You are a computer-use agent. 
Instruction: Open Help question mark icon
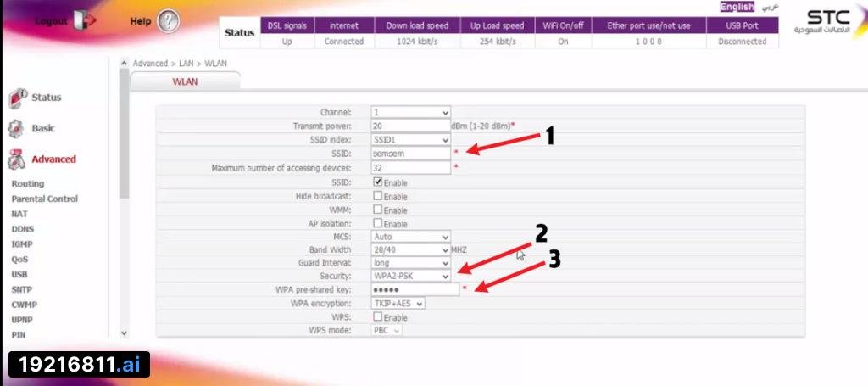(168, 21)
